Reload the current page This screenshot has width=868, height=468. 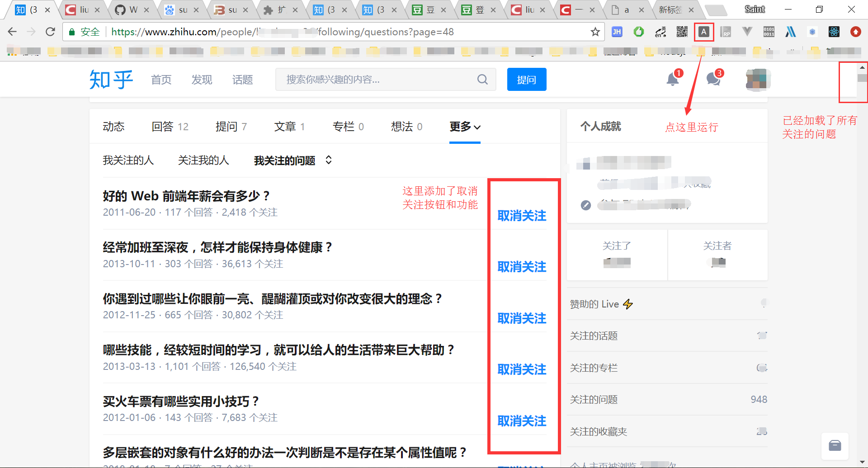pos(50,32)
